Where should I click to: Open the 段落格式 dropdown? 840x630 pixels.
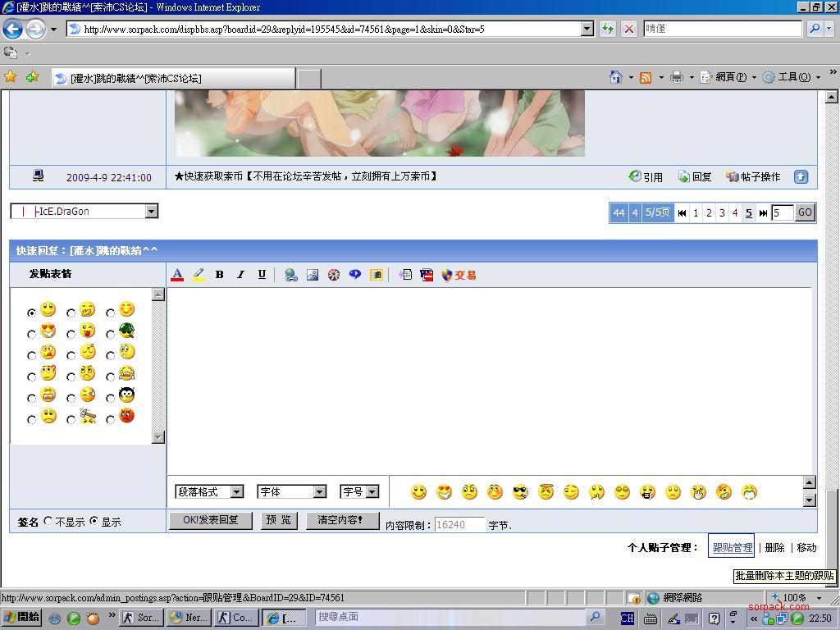[x=209, y=491]
